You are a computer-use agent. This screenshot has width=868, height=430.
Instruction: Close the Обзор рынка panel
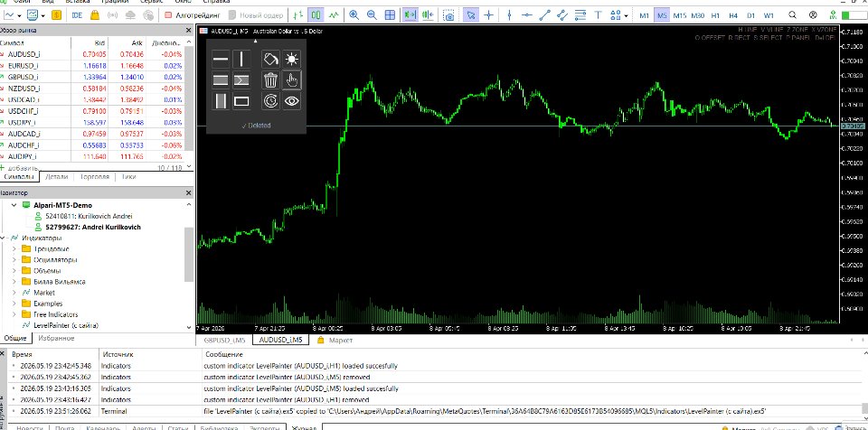[188, 31]
